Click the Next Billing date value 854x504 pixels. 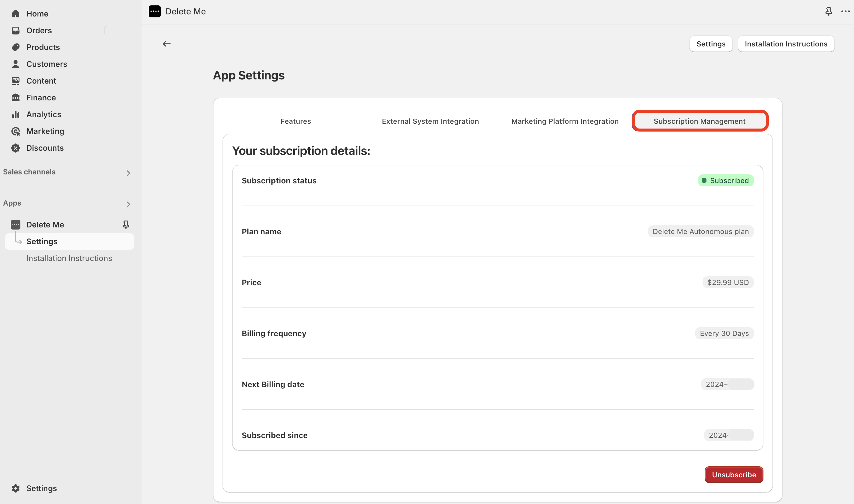tap(727, 384)
